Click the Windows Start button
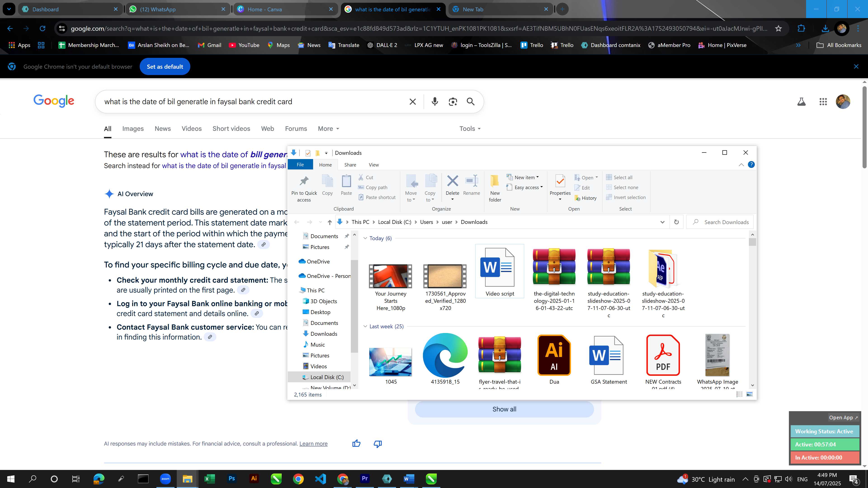 [x=11, y=479]
